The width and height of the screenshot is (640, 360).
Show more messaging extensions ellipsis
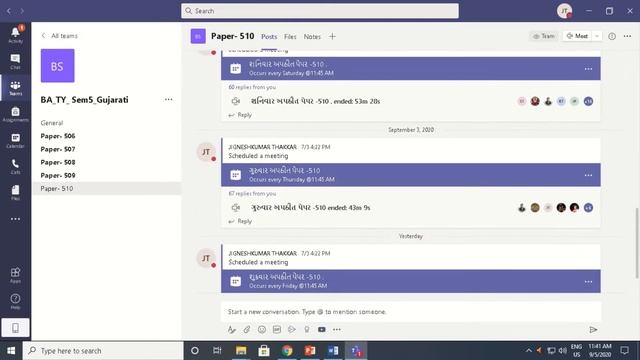point(336,329)
